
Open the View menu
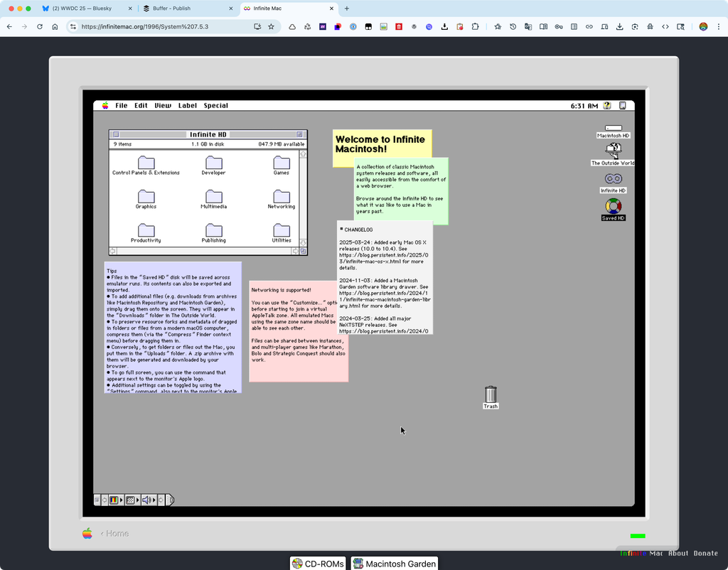[x=163, y=105]
